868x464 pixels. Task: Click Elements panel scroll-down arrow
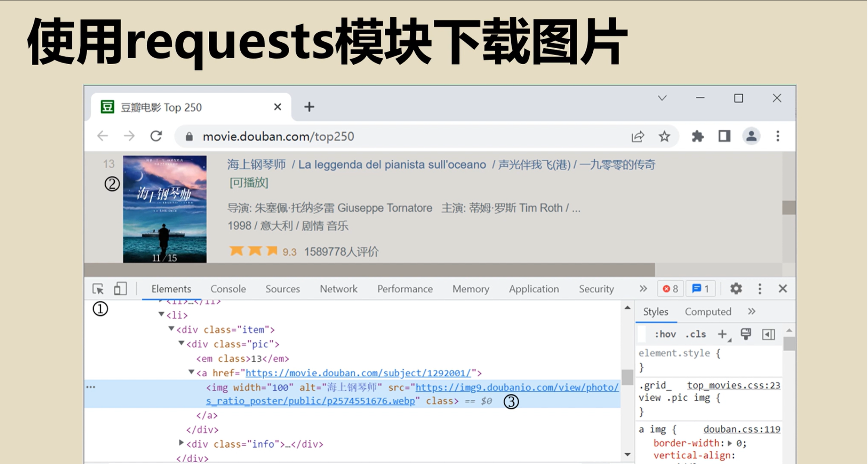(x=627, y=454)
